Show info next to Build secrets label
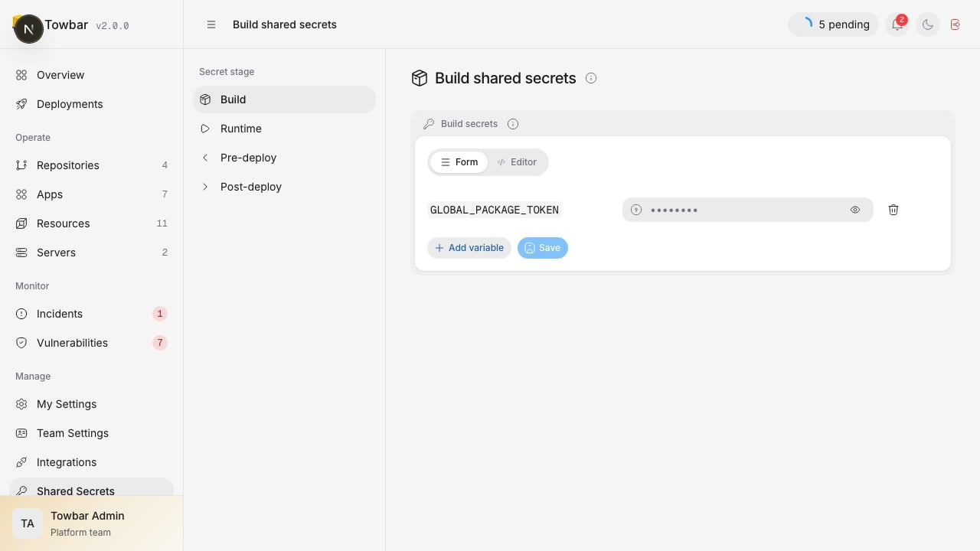Viewport: 980px width, 551px height. coord(513,124)
